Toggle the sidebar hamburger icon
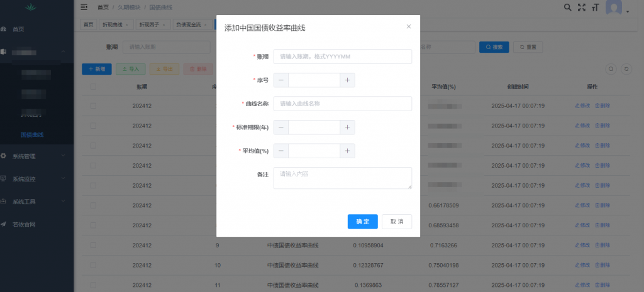This screenshot has height=292, width=644. (x=84, y=7)
